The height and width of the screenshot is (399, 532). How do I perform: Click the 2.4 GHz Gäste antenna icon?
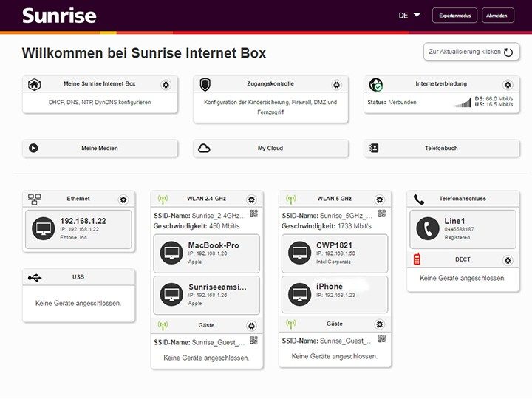(x=163, y=325)
